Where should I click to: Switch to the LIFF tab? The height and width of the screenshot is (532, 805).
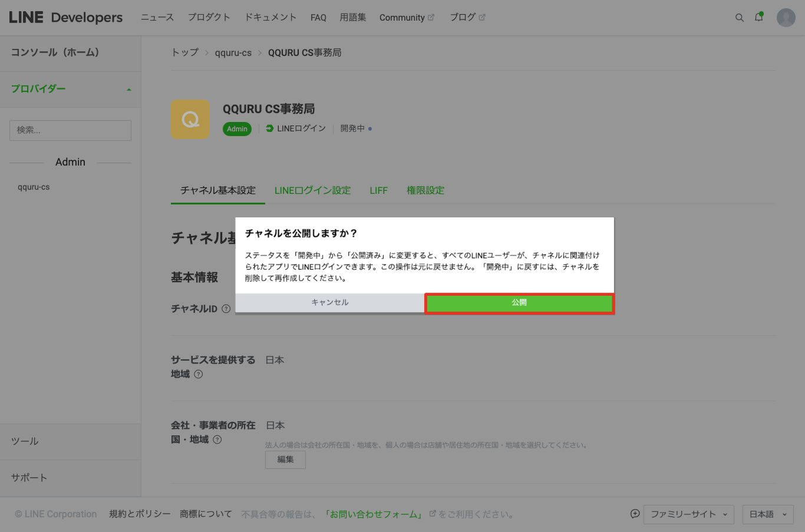coord(378,190)
